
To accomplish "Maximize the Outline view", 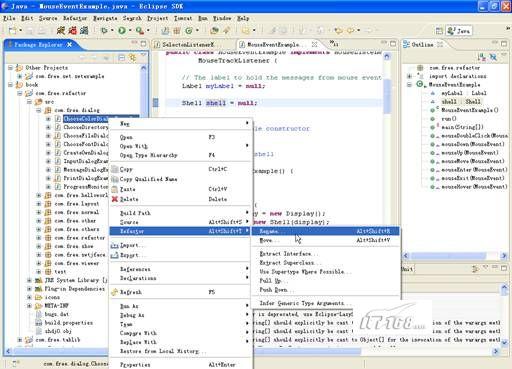I will coord(504,44).
